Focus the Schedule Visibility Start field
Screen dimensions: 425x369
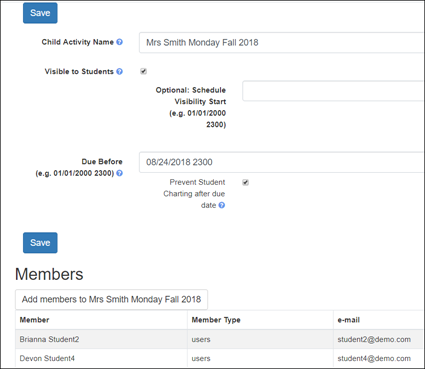333,91
